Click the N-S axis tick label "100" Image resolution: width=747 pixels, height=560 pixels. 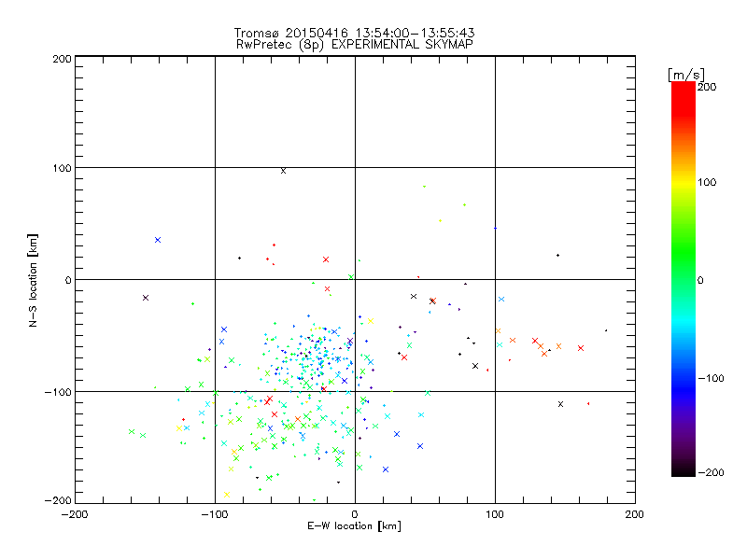(62, 168)
